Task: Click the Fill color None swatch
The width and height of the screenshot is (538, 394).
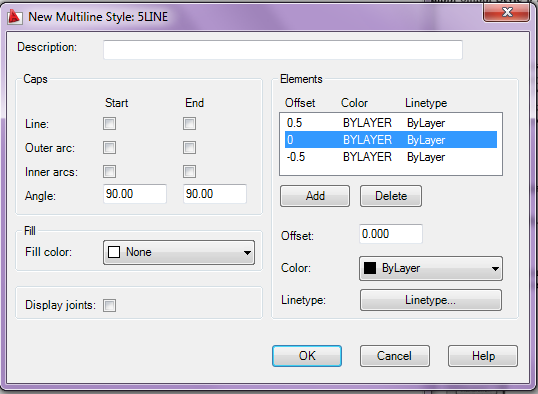Action: click(x=114, y=252)
